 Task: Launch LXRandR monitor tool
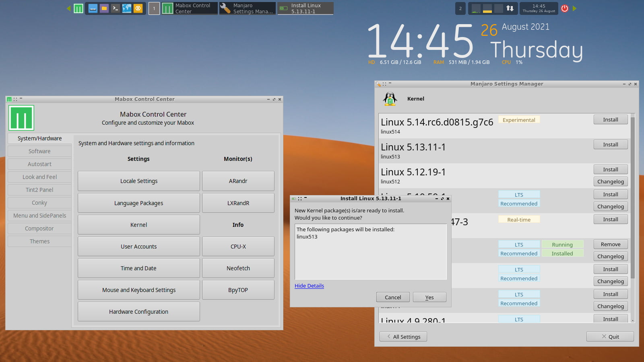click(x=238, y=203)
